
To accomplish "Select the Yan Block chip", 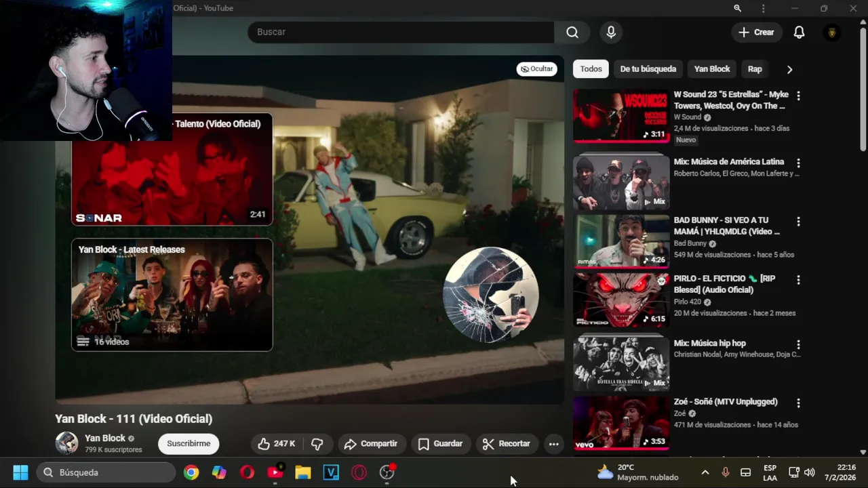I will point(711,69).
